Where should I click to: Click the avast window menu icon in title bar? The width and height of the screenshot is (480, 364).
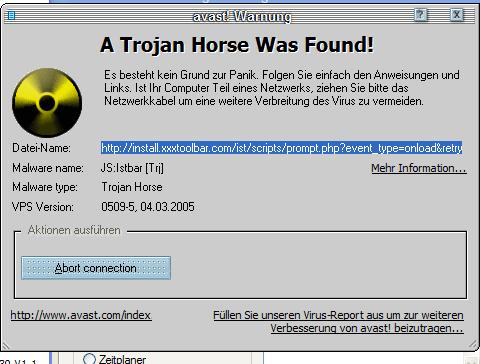pyautogui.click(x=11, y=16)
